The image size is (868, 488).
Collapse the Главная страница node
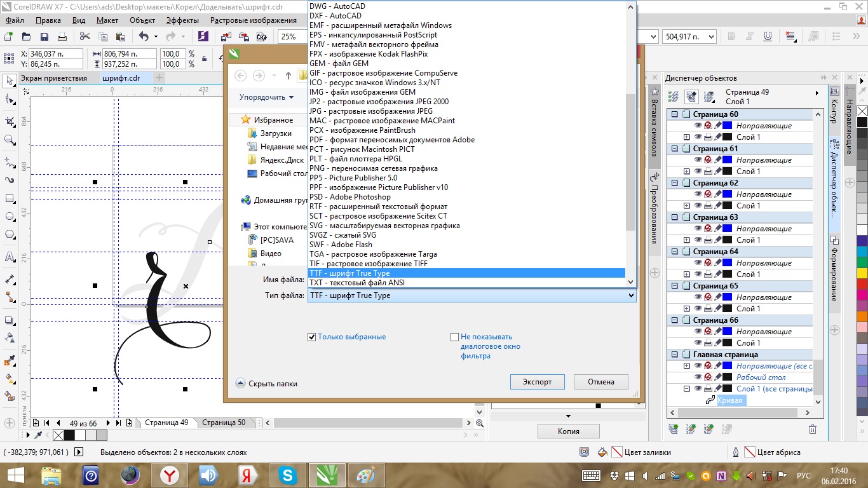point(675,355)
